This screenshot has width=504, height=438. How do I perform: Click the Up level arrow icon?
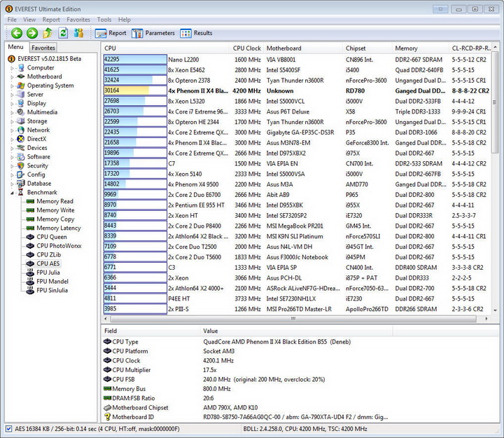48,33
